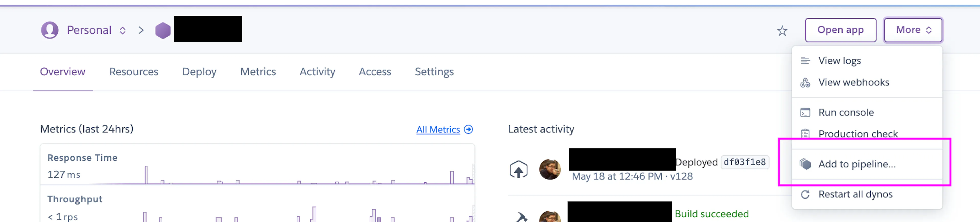The height and width of the screenshot is (222, 980).
Task: Click the Open app button
Action: [840, 30]
